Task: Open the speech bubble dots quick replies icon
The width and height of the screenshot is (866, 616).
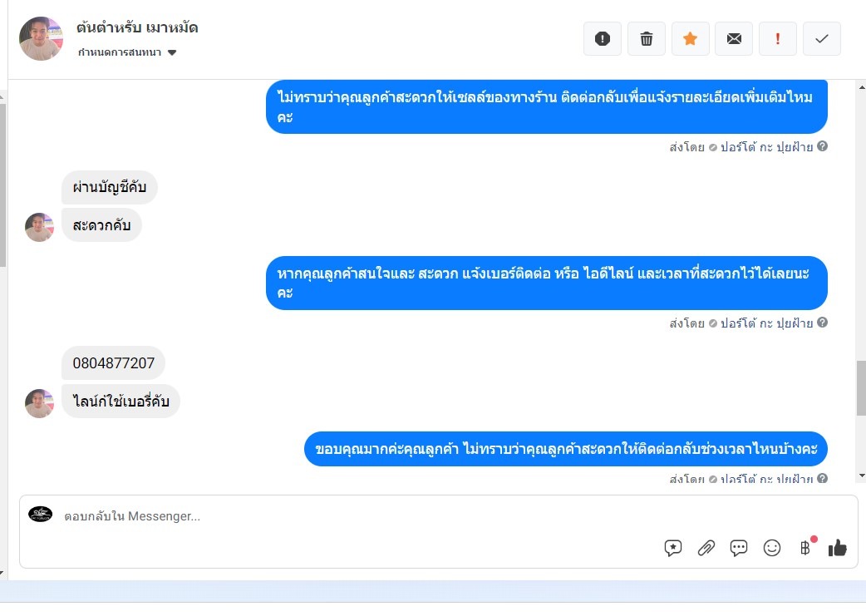Action: [x=738, y=548]
